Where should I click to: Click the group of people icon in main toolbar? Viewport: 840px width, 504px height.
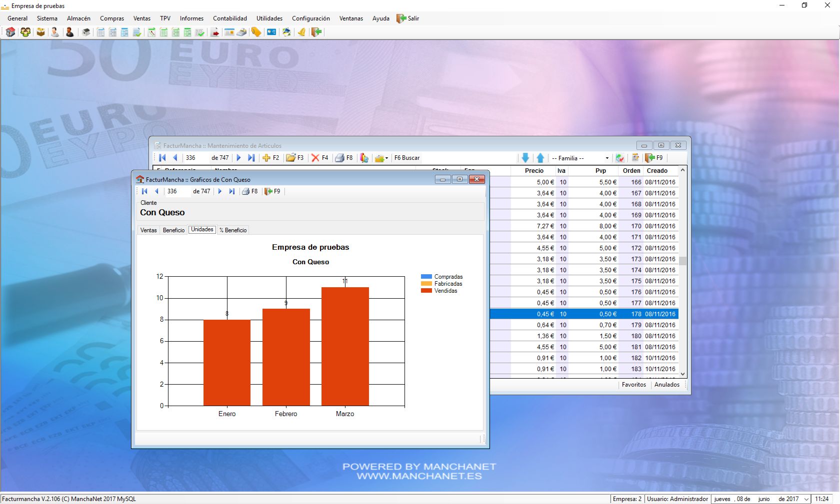pos(25,32)
